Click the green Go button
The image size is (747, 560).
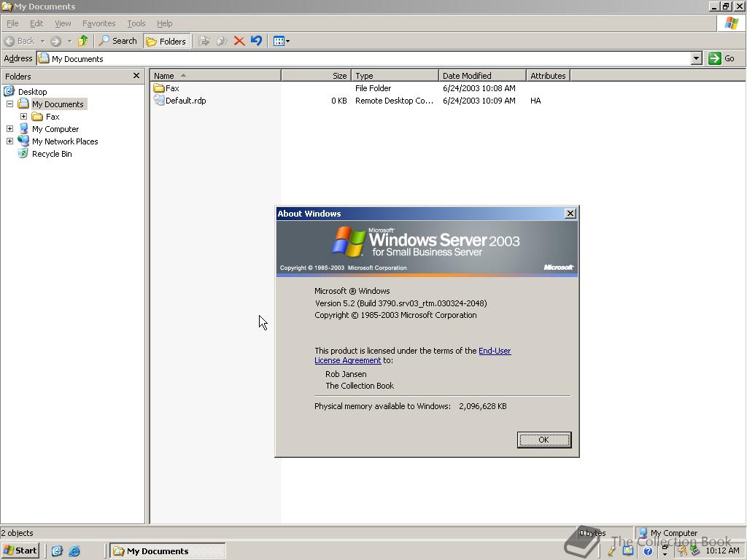721,58
